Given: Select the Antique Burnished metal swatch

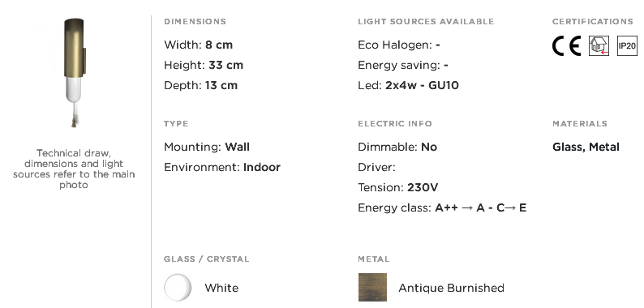Looking at the screenshot, I should tap(372, 288).
